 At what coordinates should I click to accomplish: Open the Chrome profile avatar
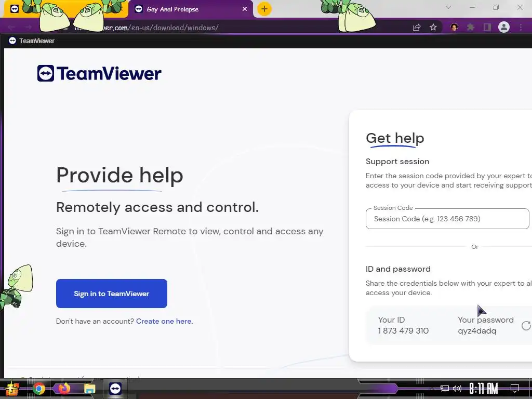[x=504, y=27]
